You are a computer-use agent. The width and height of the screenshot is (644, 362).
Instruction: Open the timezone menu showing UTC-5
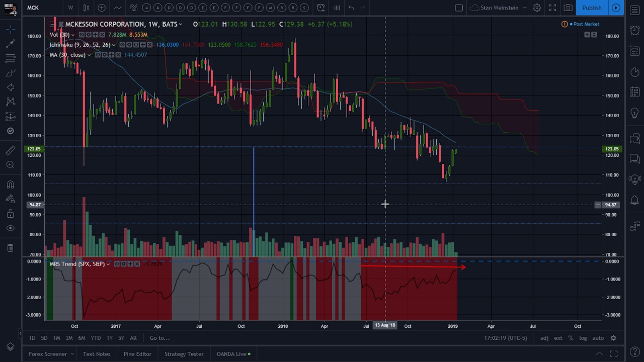[x=505, y=338]
